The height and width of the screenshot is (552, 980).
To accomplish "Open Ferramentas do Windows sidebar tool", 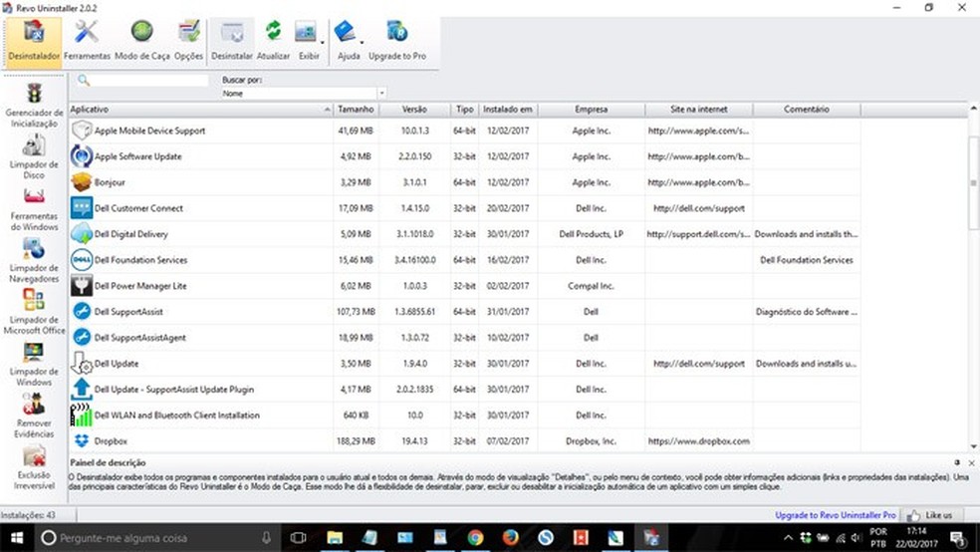I will [34, 209].
